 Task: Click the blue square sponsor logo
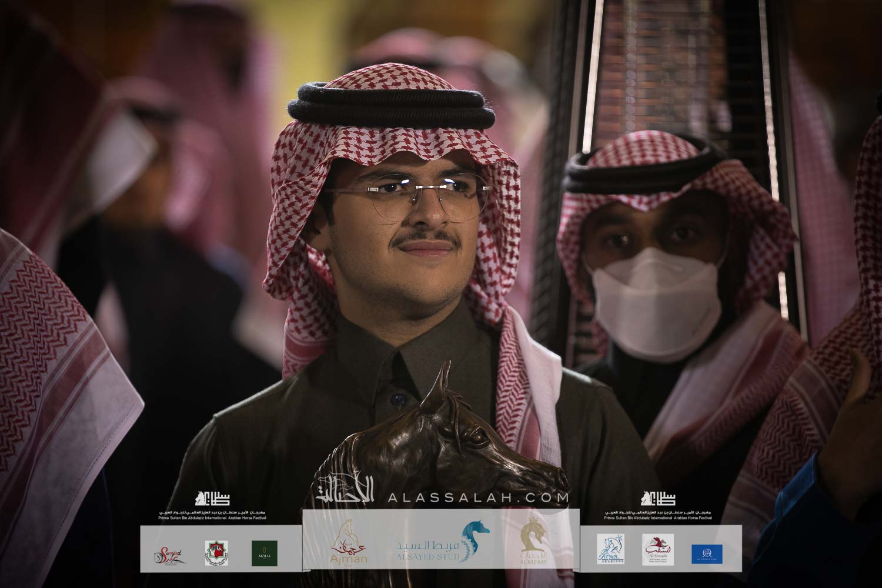(706, 554)
